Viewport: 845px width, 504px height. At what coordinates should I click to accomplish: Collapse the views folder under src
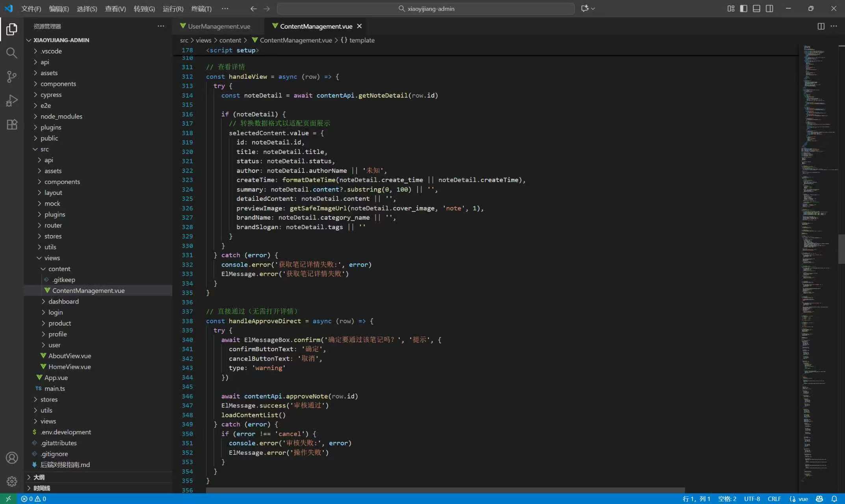52,258
